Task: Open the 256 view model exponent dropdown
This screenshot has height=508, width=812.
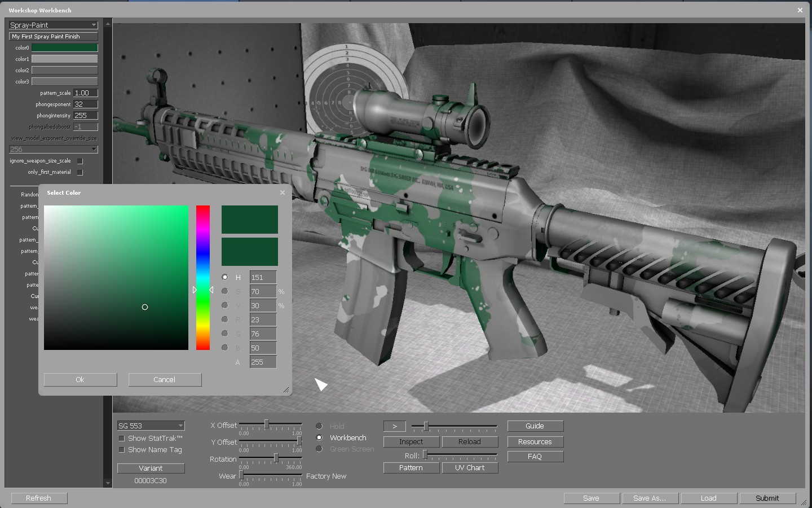Action: 54,149
